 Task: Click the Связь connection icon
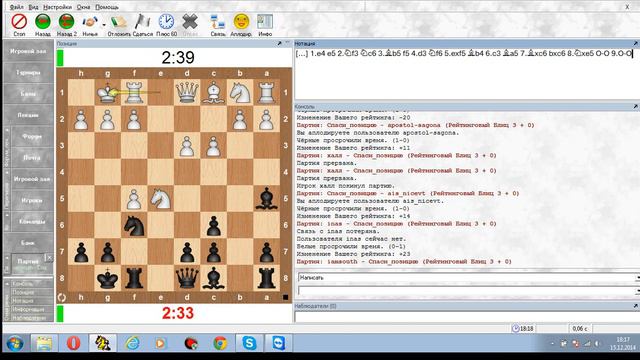[218, 22]
